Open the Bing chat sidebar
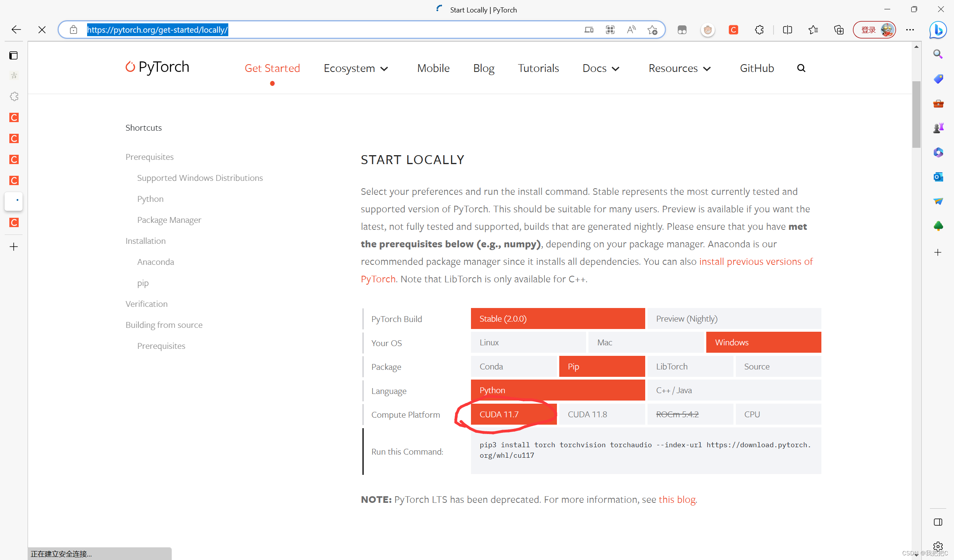 click(x=938, y=30)
